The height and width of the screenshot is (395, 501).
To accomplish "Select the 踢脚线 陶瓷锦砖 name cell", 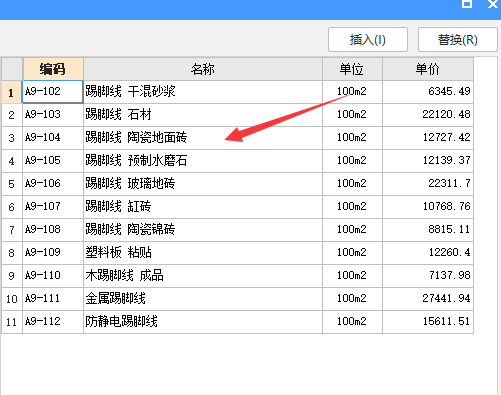I will click(203, 230).
